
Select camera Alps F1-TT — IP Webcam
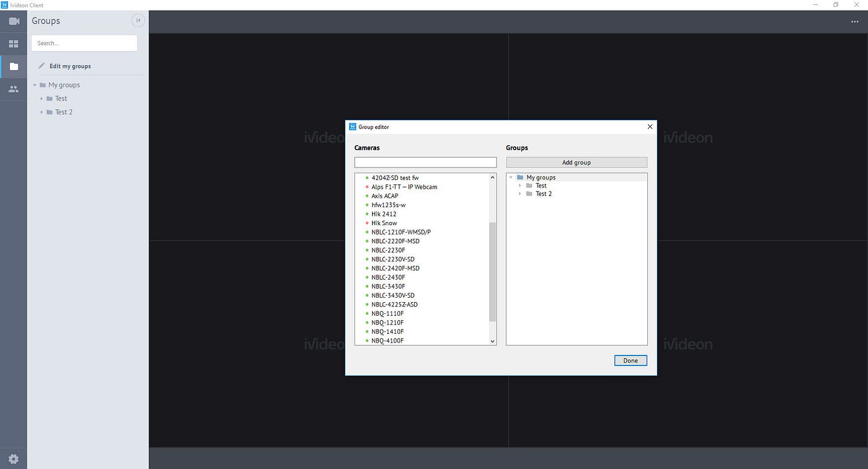pyautogui.click(x=404, y=187)
